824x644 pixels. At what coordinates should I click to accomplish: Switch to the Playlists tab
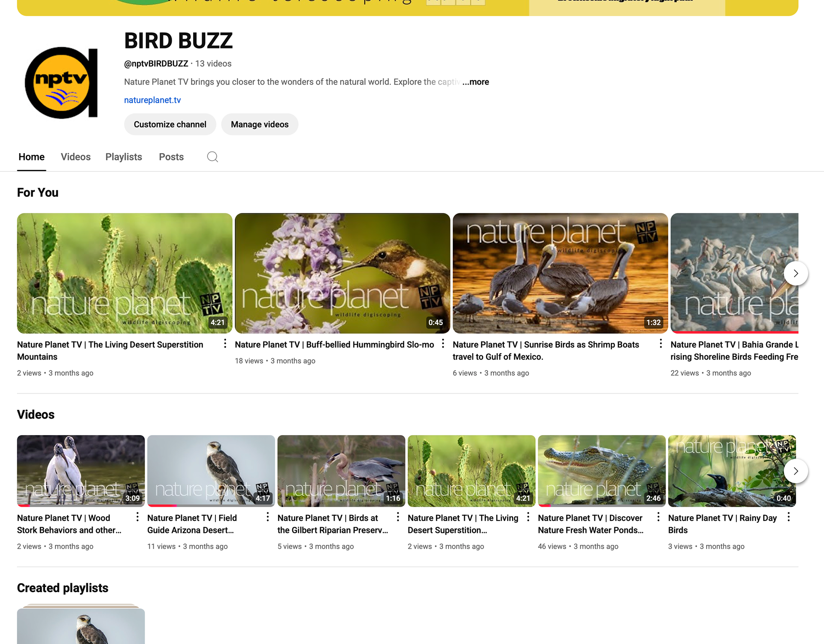(x=124, y=157)
